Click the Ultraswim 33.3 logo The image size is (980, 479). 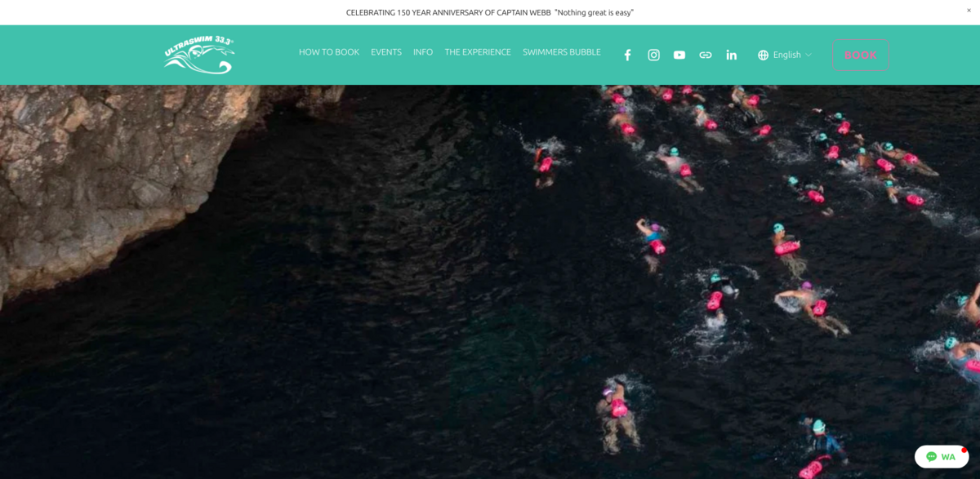click(x=199, y=55)
